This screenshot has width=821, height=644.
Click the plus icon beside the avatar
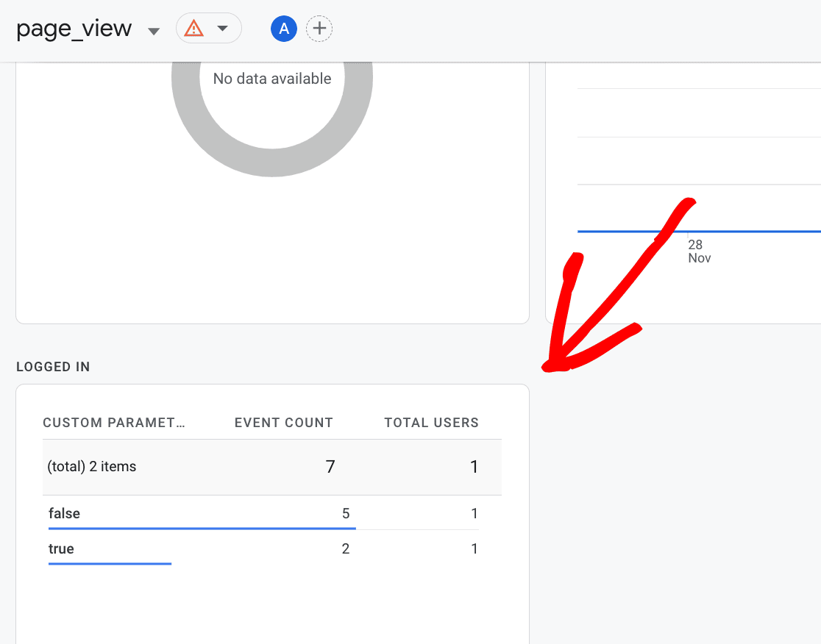tap(319, 28)
